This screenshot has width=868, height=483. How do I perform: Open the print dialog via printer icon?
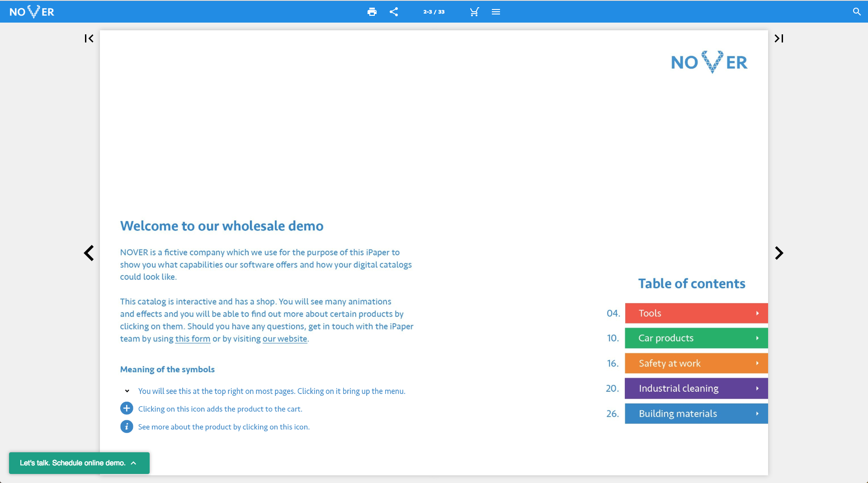[x=372, y=12]
